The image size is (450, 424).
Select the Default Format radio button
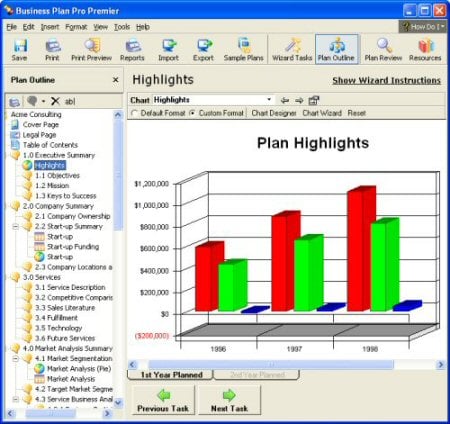[134, 113]
